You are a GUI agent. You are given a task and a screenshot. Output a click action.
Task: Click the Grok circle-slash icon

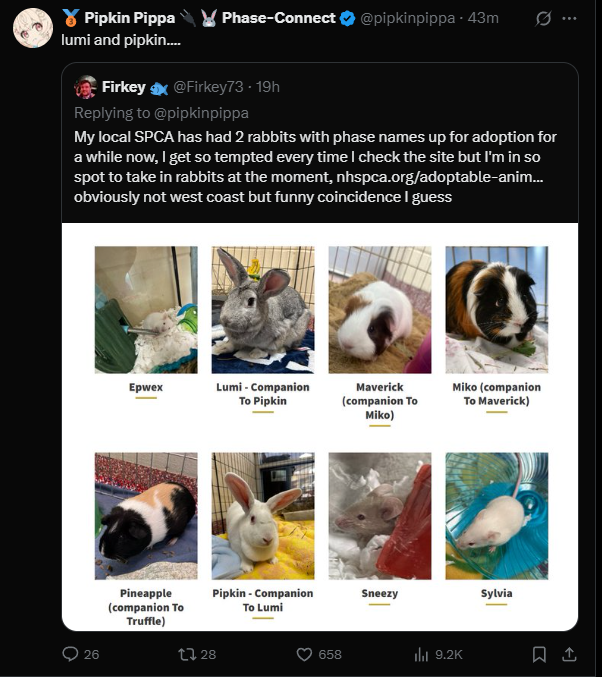[544, 18]
